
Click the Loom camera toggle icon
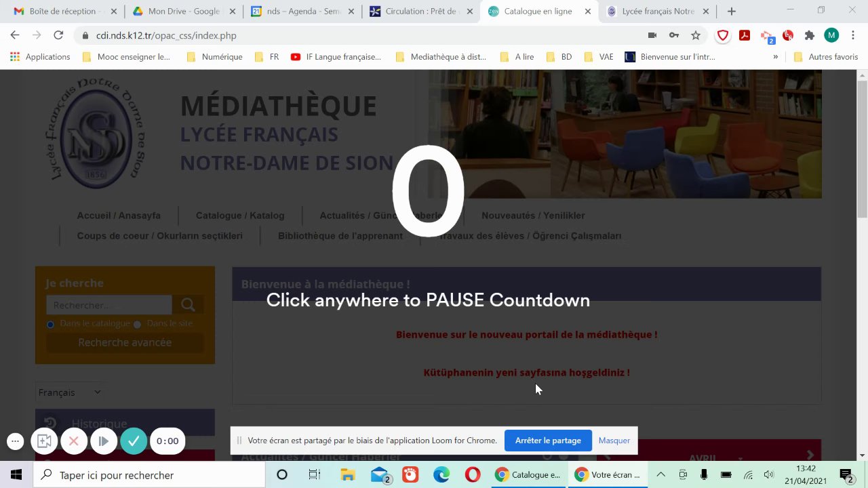point(44,441)
